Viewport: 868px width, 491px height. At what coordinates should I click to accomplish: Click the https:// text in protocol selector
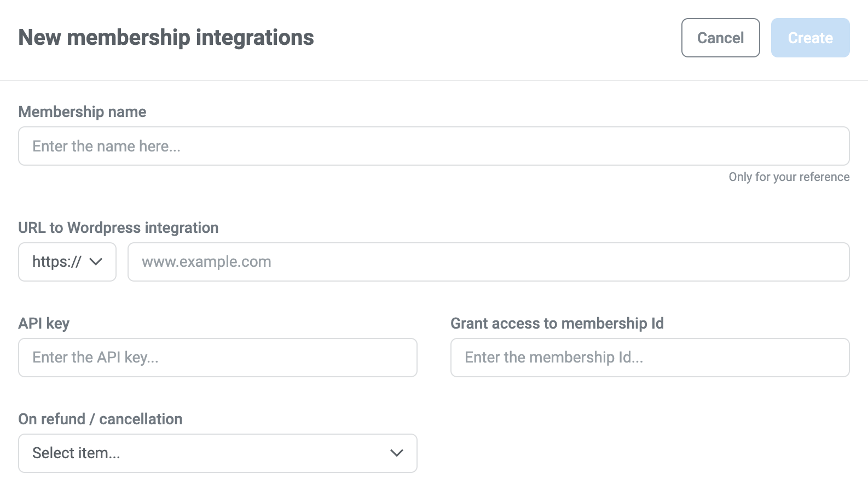pos(56,262)
